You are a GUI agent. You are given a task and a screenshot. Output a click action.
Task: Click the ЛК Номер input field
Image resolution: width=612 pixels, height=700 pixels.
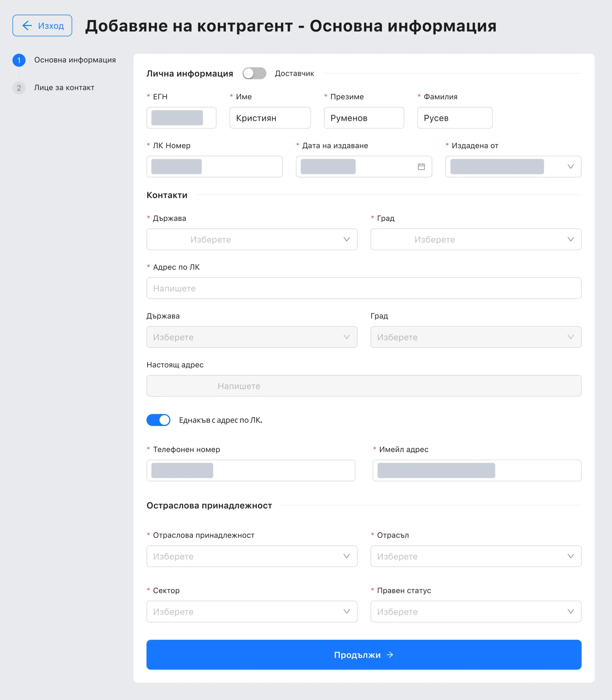[215, 167]
